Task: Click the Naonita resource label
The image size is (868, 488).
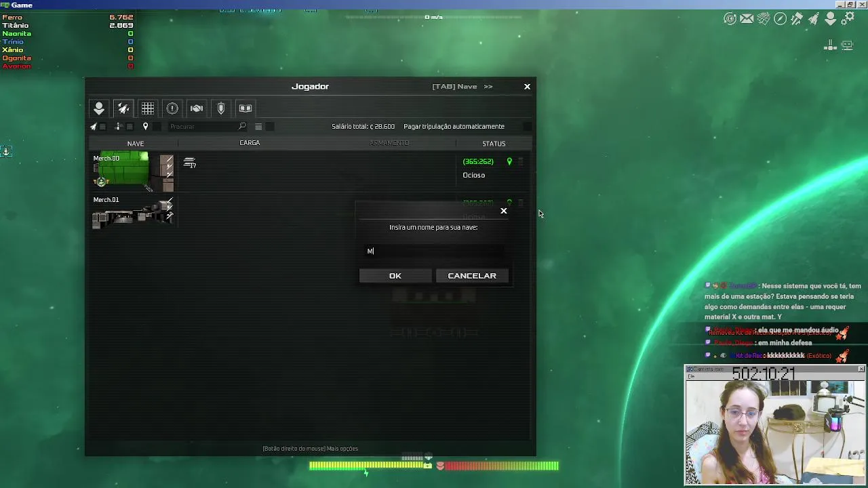Action: [x=16, y=34]
